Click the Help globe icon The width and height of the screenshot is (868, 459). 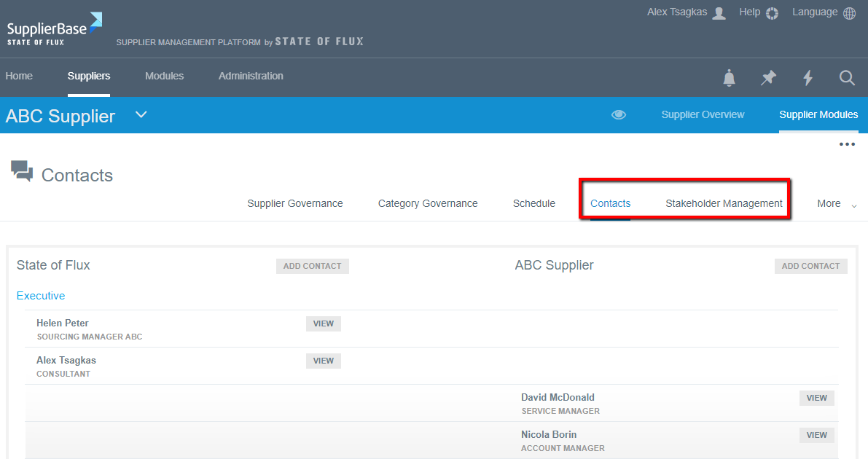(x=771, y=12)
